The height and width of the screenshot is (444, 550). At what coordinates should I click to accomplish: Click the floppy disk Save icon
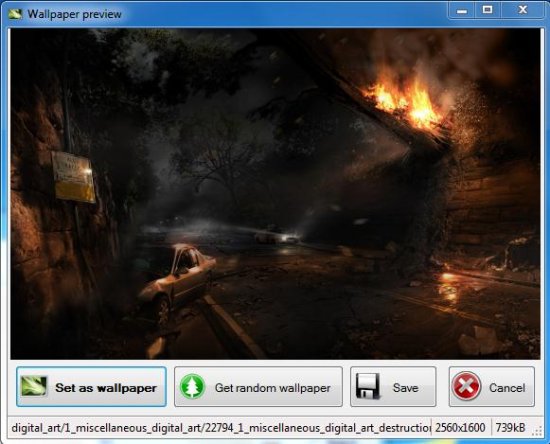tap(367, 386)
